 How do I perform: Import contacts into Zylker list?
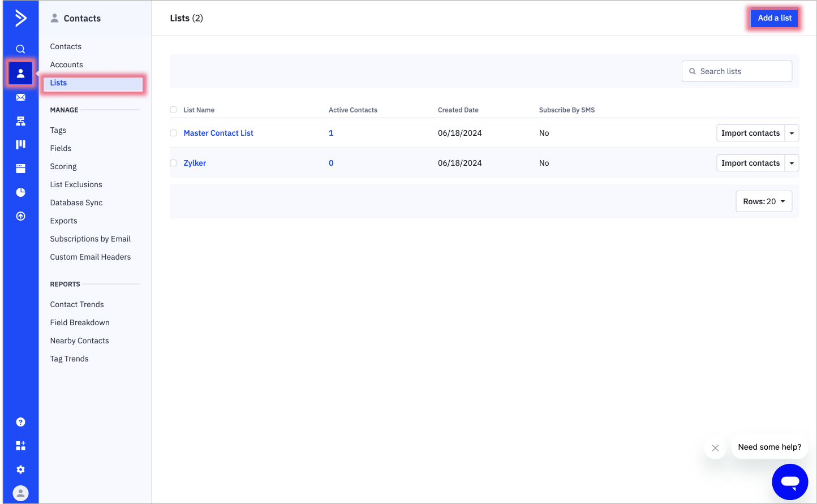tap(750, 163)
